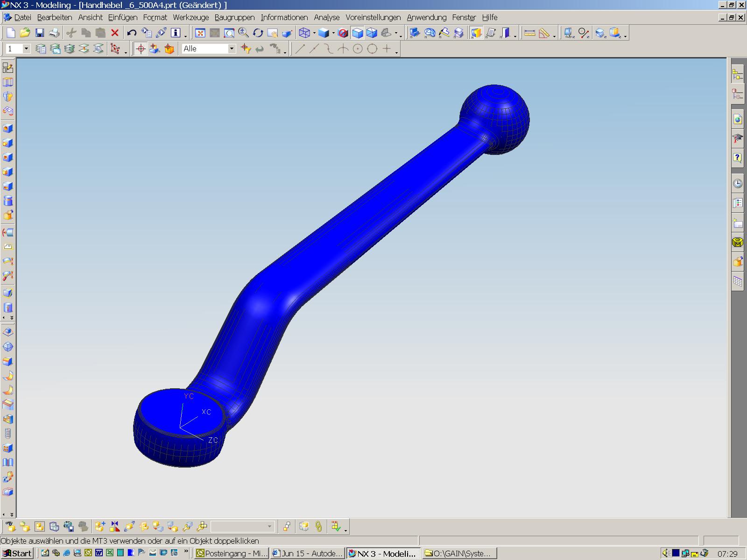Open Internet Explorer tab in resource bar
The image size is (747, 560).
[737, 120]
